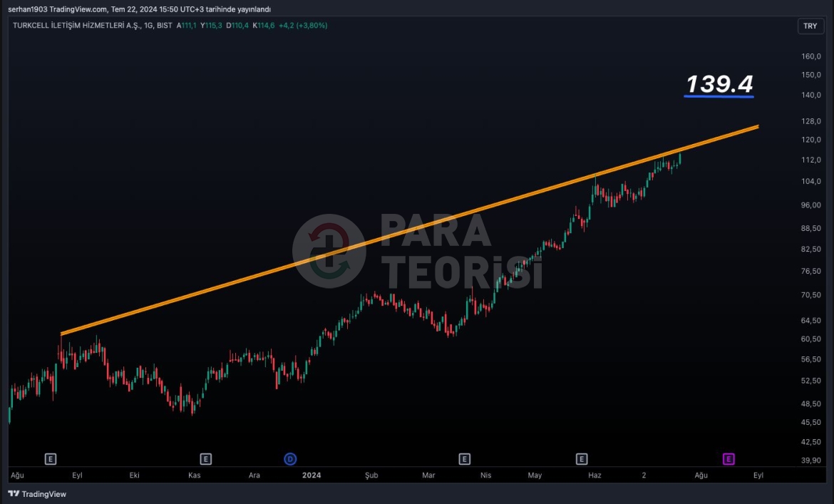Screen dimensions: 834x504
Task: Select the 120,0 price scale label
Action: pyautogui.click(x=811, y=140)
